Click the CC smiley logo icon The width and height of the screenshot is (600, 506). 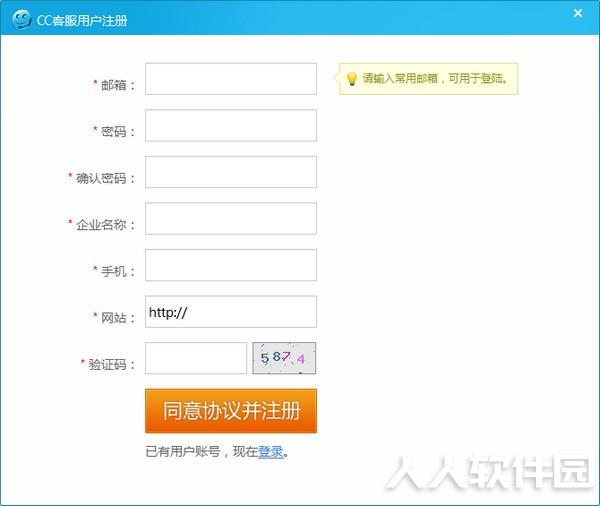pos(21,19)
